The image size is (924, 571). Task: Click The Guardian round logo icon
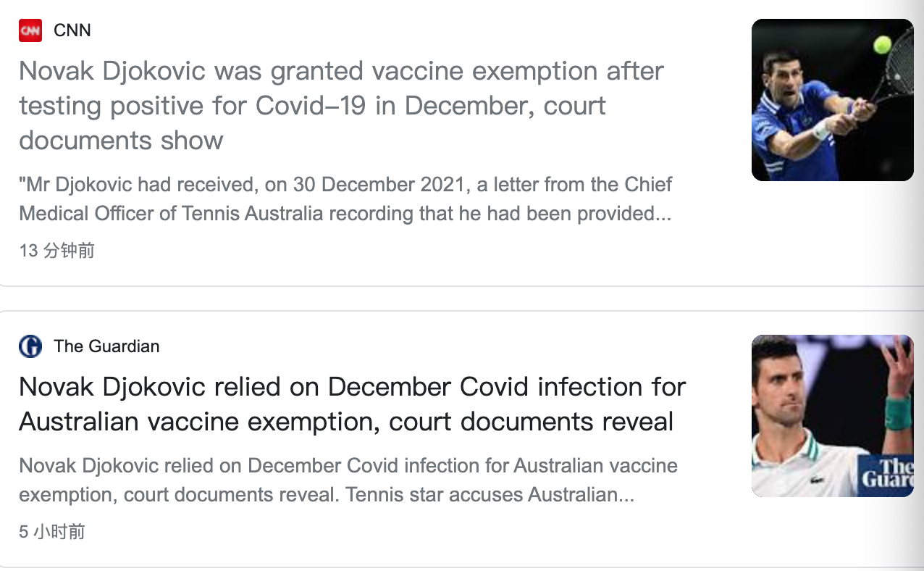(x=30, y=346)
